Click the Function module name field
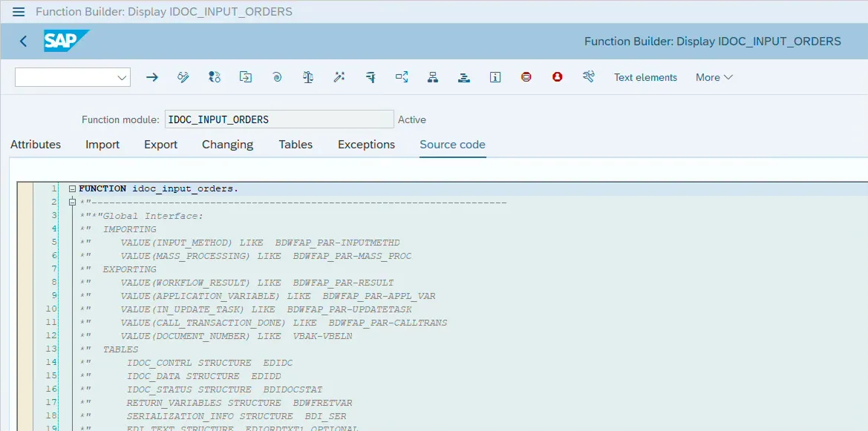868x431 pixels. [279, 119]
